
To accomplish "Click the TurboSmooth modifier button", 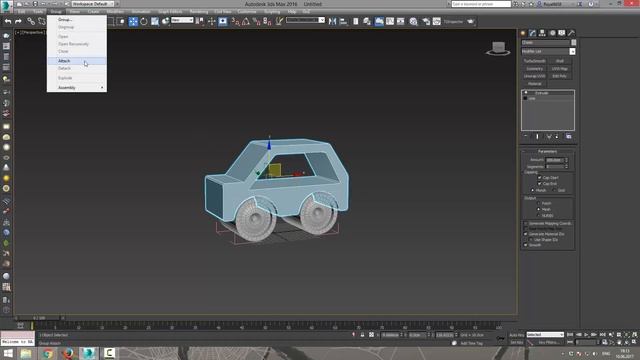I will click(534, 61).
